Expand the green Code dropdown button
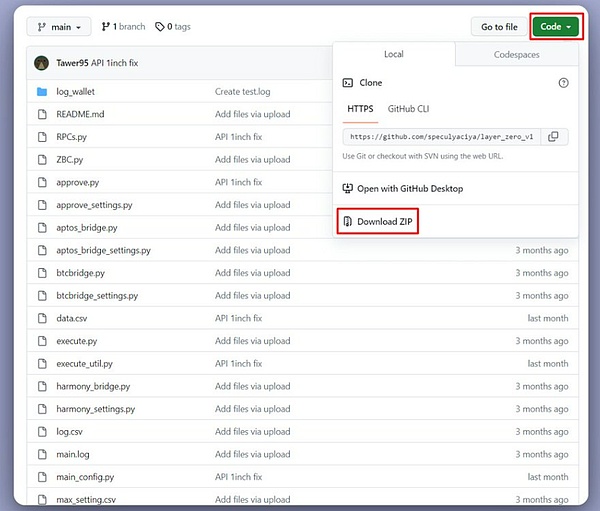This screenshot has height=511, width=600. [555, 27]
